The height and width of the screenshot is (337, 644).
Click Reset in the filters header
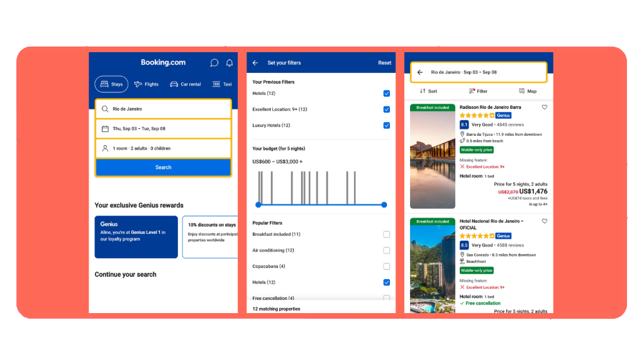pos(385,63)
